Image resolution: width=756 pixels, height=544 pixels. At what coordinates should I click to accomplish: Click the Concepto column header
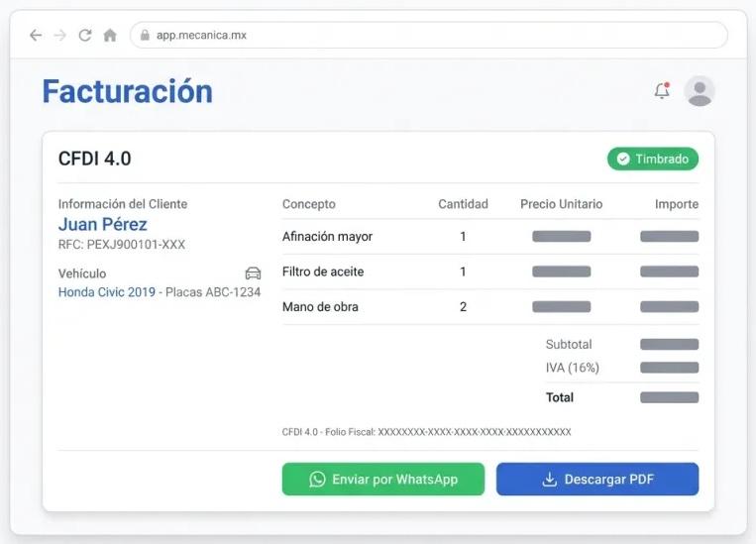click(308, 204)
